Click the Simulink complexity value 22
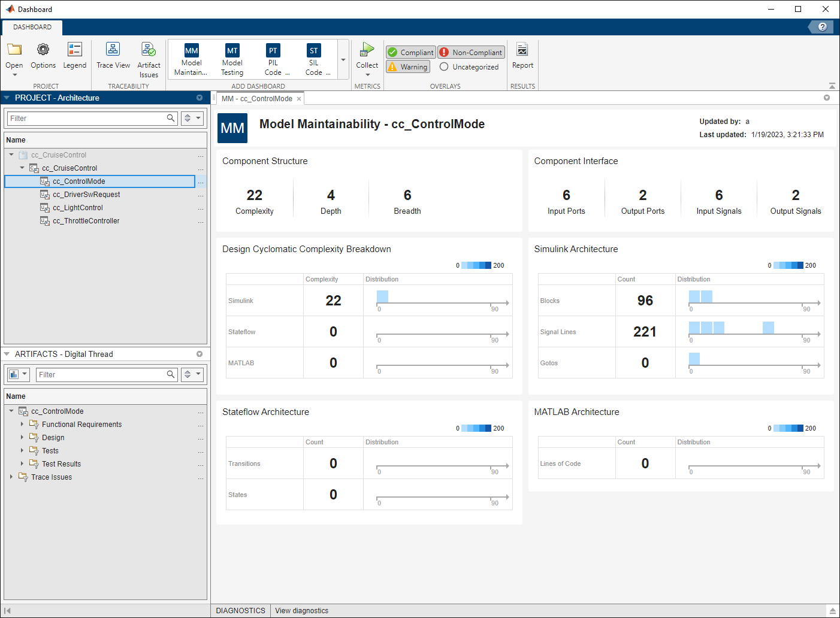The height and width of the screenshot is (618, 840). (x=333, y=301)
